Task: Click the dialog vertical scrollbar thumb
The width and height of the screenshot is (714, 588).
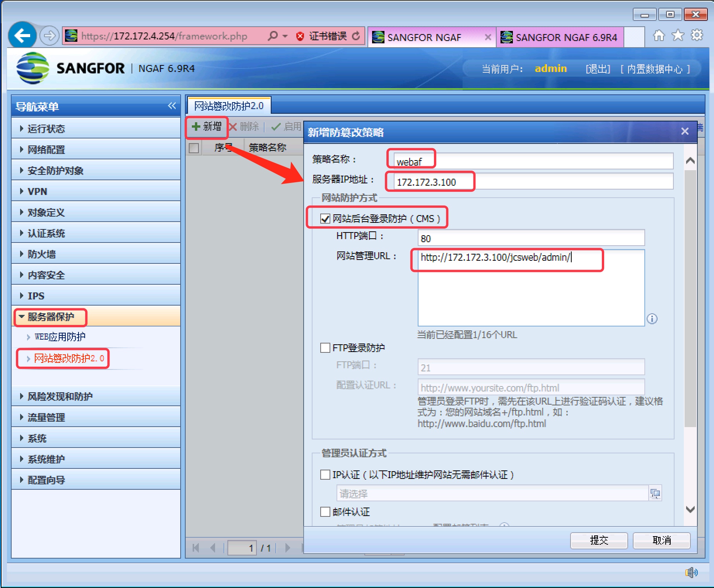Action: click(x=690, y=298)
